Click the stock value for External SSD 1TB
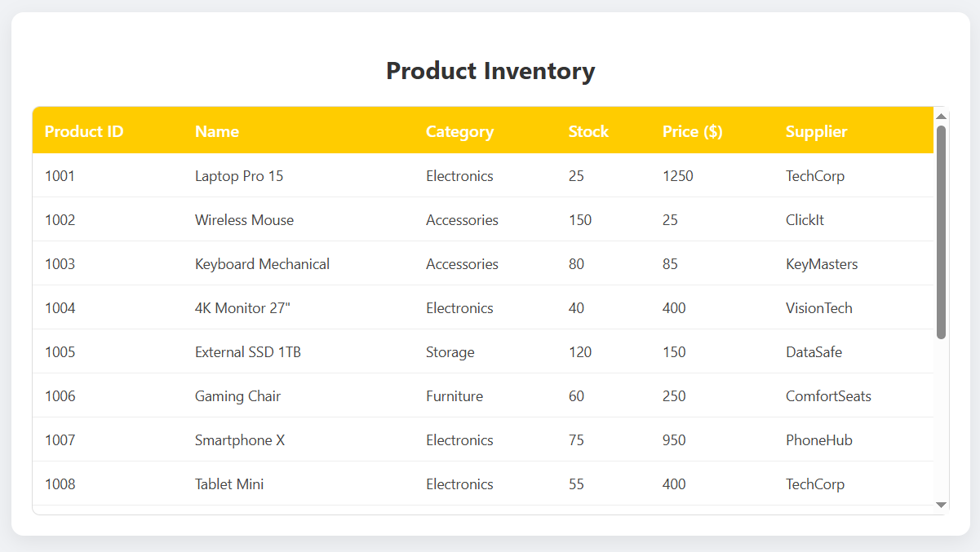This screenshot has width=980, height=552. [580, 351]
